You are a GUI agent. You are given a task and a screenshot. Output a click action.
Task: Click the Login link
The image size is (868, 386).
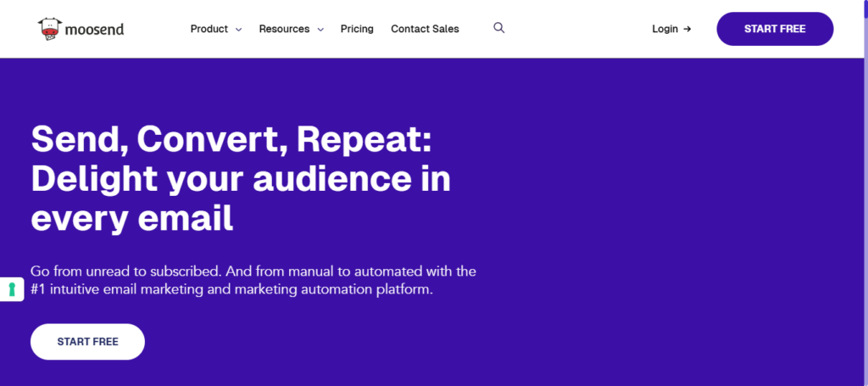[665, 29]
